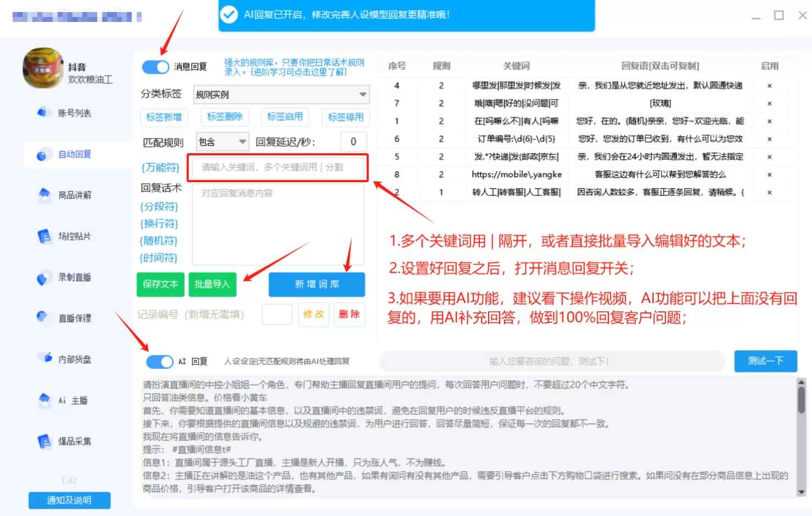
Task: Focus the AI test question input
Action: [x=552, y=361]
